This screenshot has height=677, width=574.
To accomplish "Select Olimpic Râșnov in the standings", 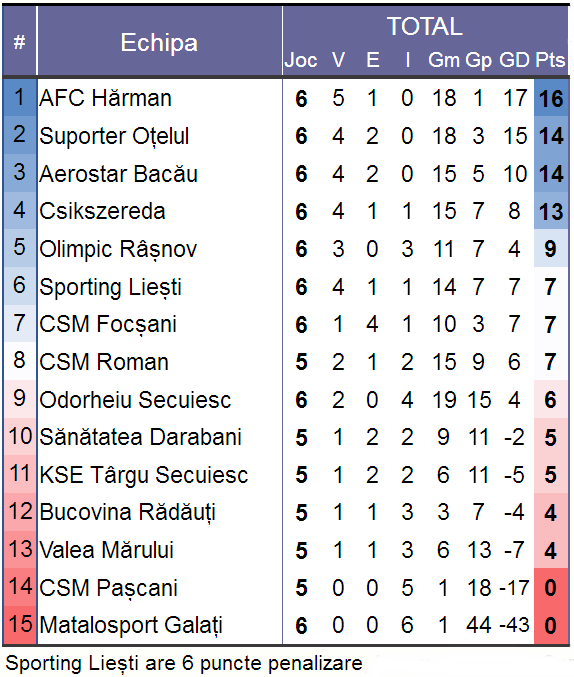I will tap(118, 249).
